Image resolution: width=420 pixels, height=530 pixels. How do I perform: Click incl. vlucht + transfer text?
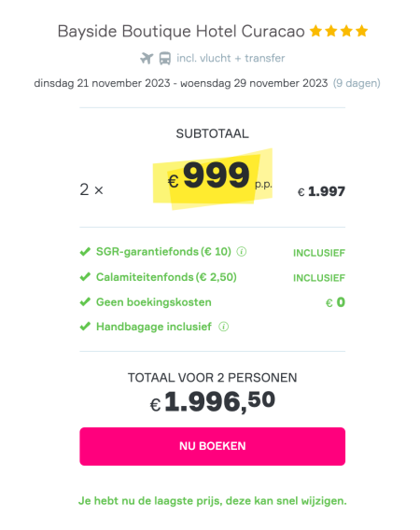pyautogui.click(x=231, y=58)
